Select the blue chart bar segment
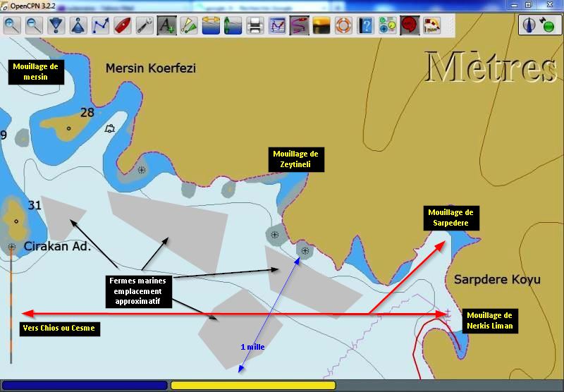The height and width of the screenshot is (392, 564). click(x=85, y=386)
